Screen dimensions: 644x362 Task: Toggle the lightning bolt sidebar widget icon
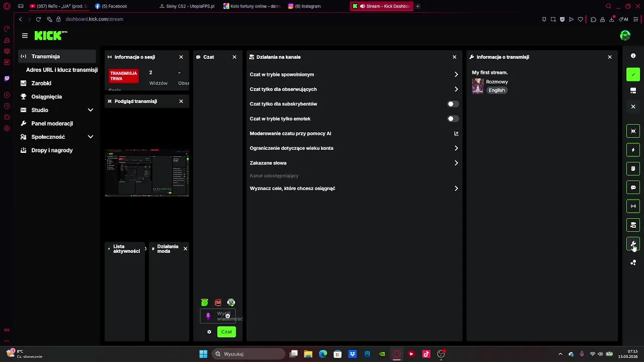[x=633, y=150]
